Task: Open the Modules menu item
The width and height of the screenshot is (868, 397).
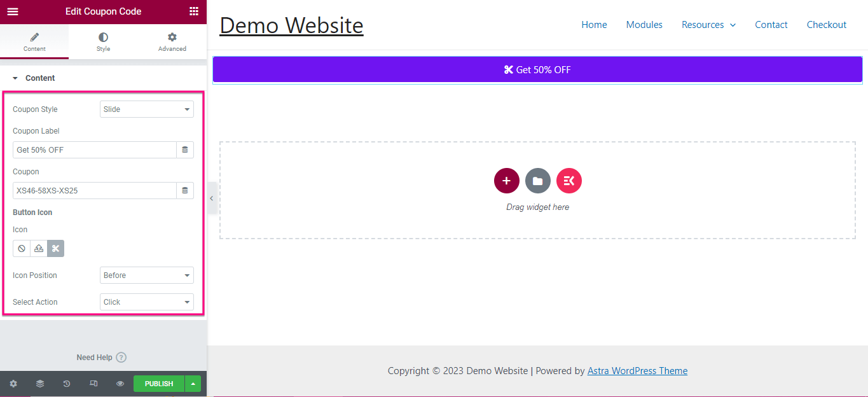Action: coord(644,25)
